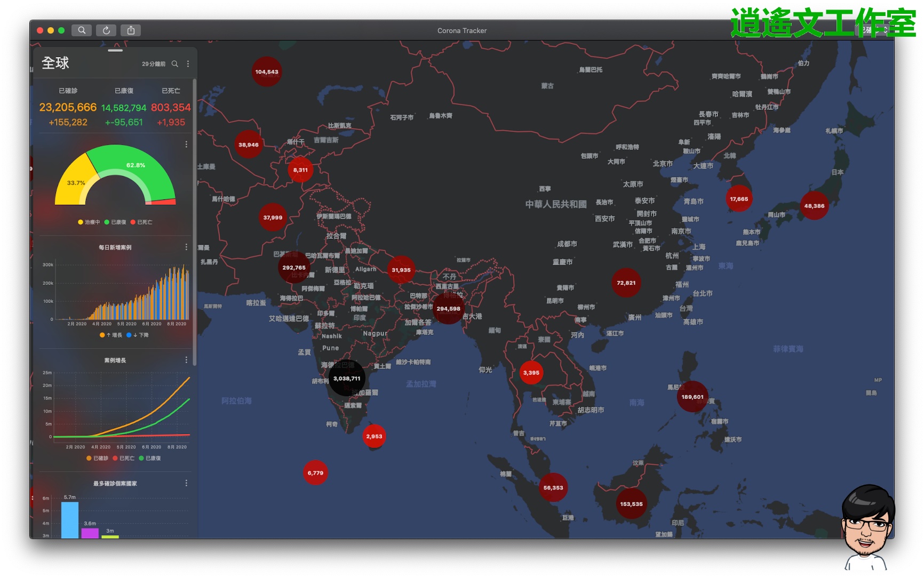Image resolution: width=924 pixels, height=578 pixels.
Task: Open the share toolbar button
Action: (x=131, y=30)
